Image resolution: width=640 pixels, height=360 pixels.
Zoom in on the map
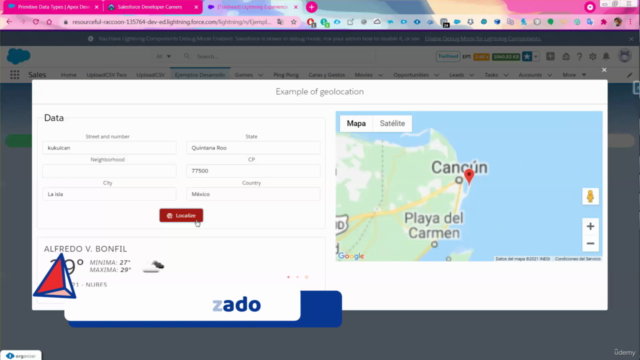coord(590,226)
